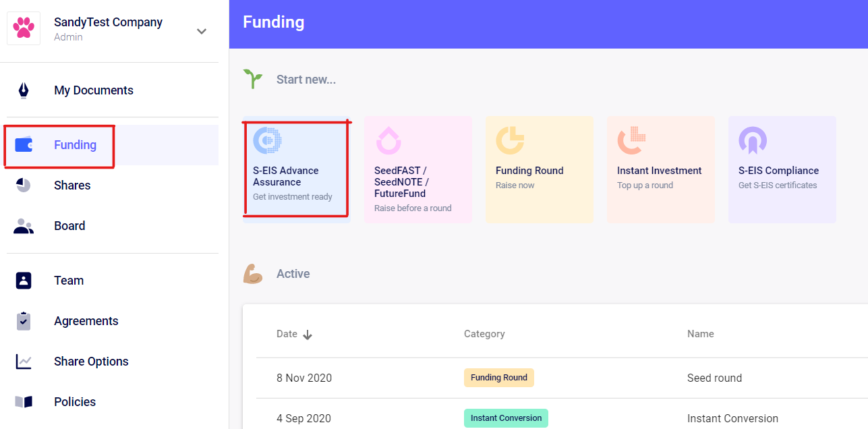Click the My Documents pen icon
This screenshot has width=868, height=429.
(24, 90)
